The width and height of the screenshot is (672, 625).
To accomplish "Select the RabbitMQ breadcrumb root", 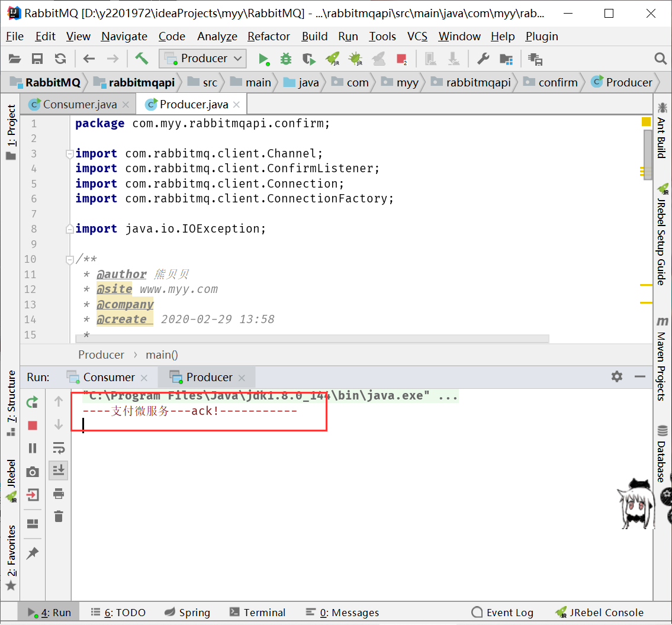I will (x=46, y=82).
